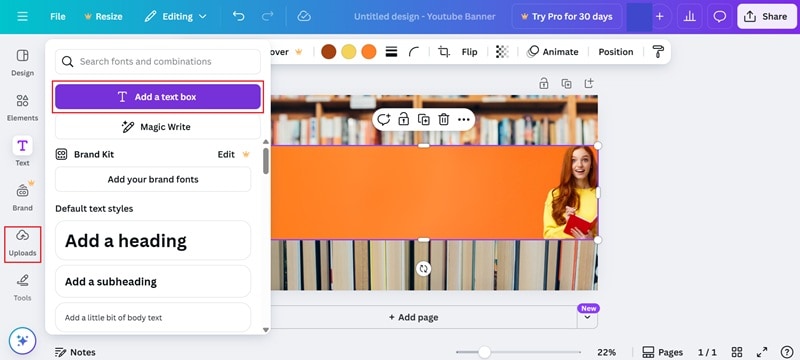This screenshot has height=360, width=800.
Task: Expand the add page type dropdown arrow
Action: pyautogui.click(x=587, y=317)
